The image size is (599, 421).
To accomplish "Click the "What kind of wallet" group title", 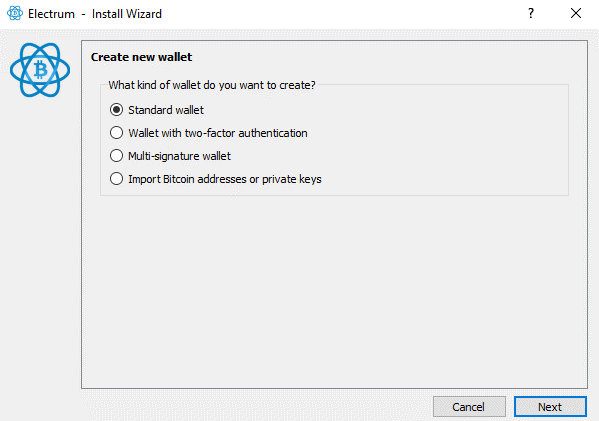I will click(212, 85).
